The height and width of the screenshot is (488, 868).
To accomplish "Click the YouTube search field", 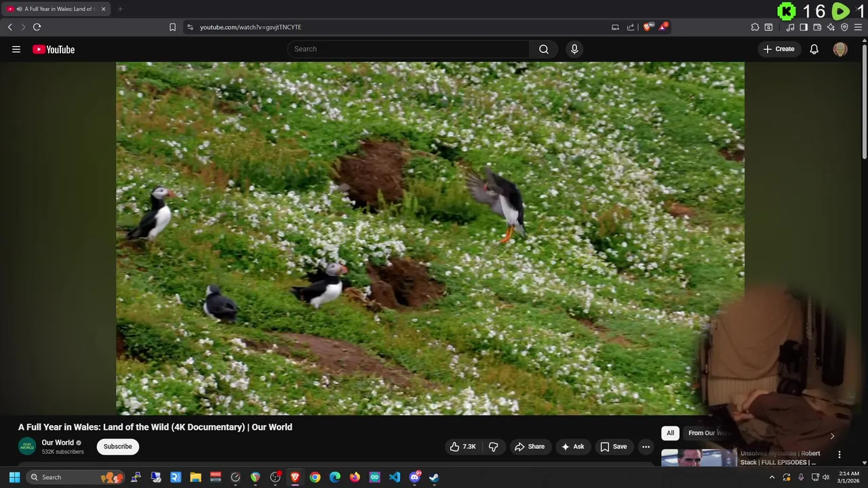I will tap(408, 49).
